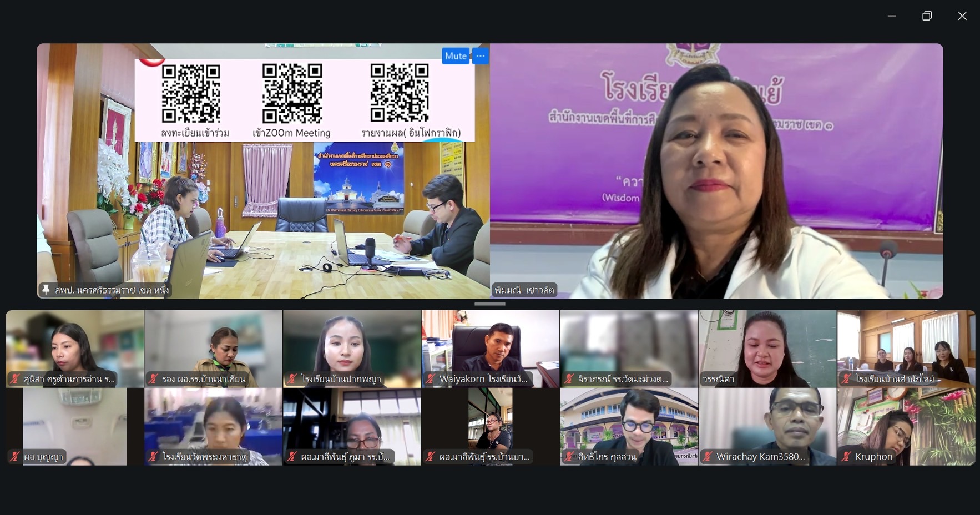Open the three-dots More options menu
The width and height of the screenshot is (980, 515).
(481, 56)
